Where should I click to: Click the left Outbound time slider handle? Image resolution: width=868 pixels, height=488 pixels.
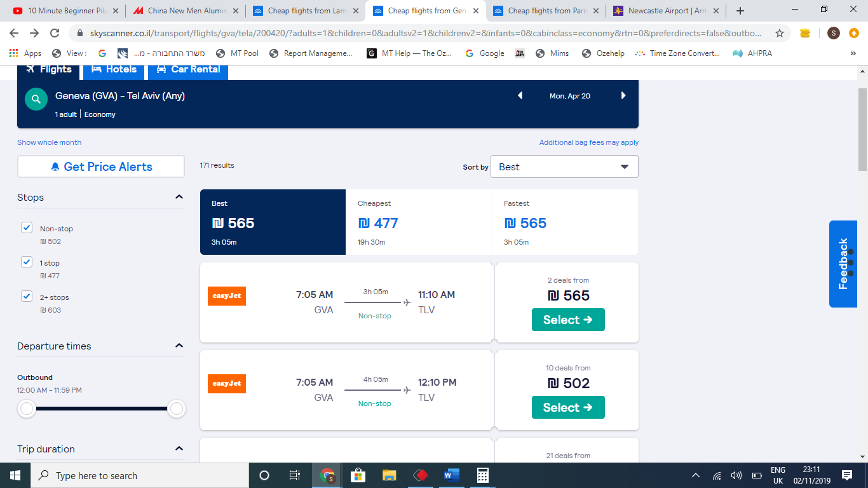[x=27, y=409]
